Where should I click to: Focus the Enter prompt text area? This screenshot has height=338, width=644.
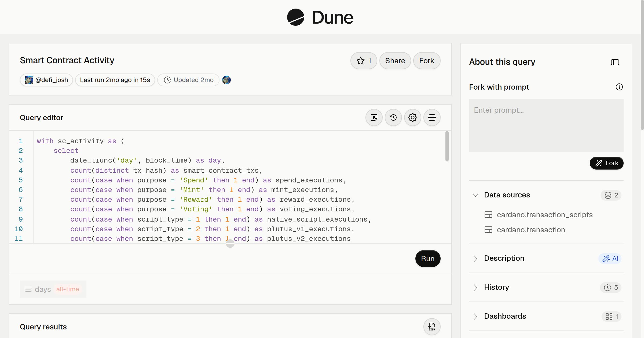pos(546,126)
